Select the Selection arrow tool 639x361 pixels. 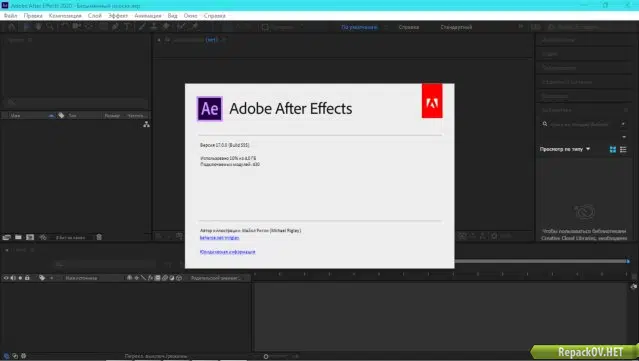27,27
